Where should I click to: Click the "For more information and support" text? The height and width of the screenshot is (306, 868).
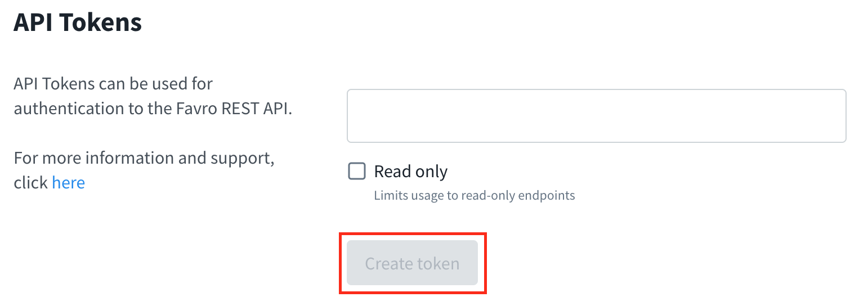[x=144, y=158]
